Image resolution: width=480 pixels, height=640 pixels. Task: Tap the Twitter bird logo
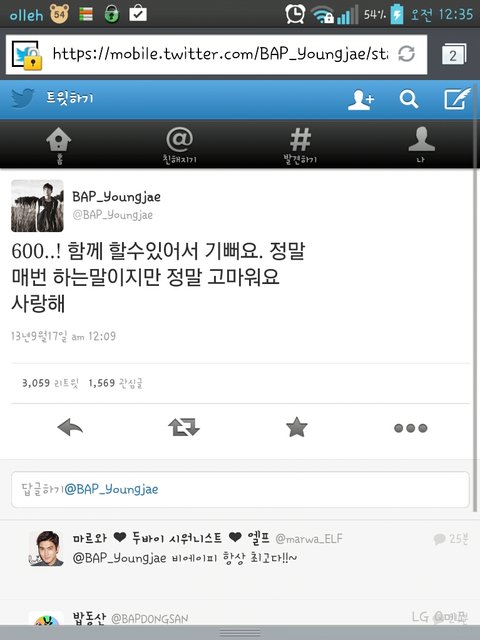(x=22, y=99)
